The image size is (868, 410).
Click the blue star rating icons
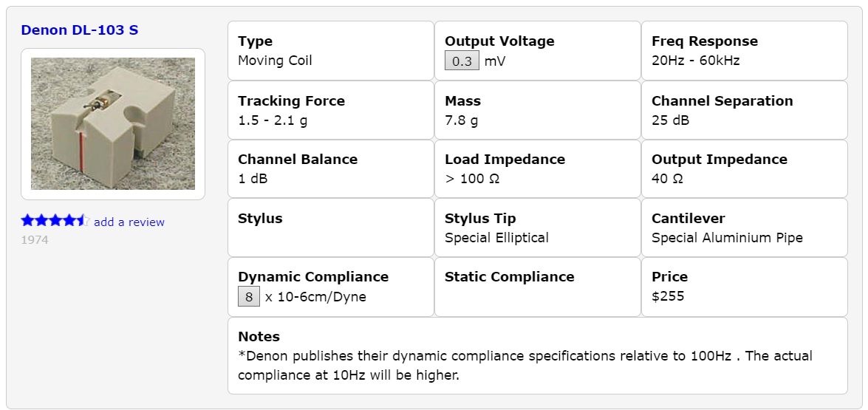55,221
